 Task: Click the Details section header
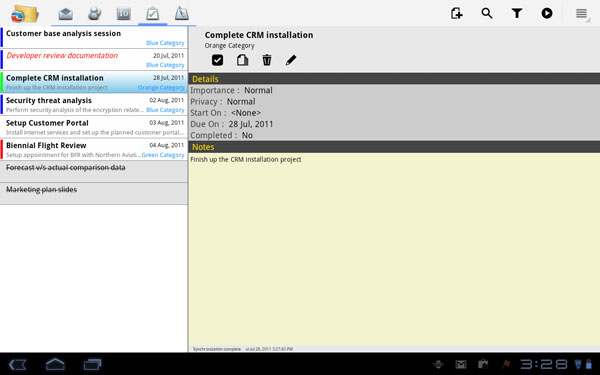[394, 79]
